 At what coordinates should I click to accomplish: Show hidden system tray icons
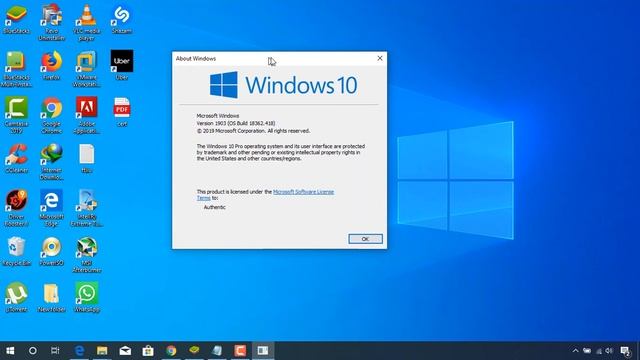click(576, 351)
